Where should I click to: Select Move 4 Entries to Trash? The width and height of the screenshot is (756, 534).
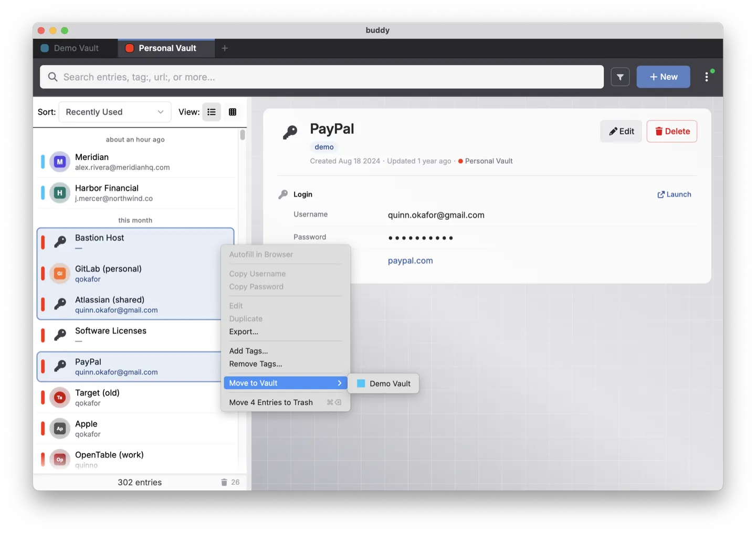pos(286,402)
